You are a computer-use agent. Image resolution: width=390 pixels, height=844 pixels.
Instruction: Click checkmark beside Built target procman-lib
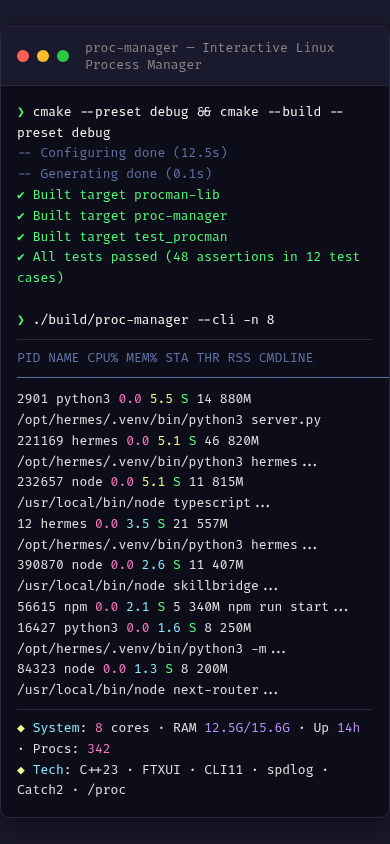[21, 195]
